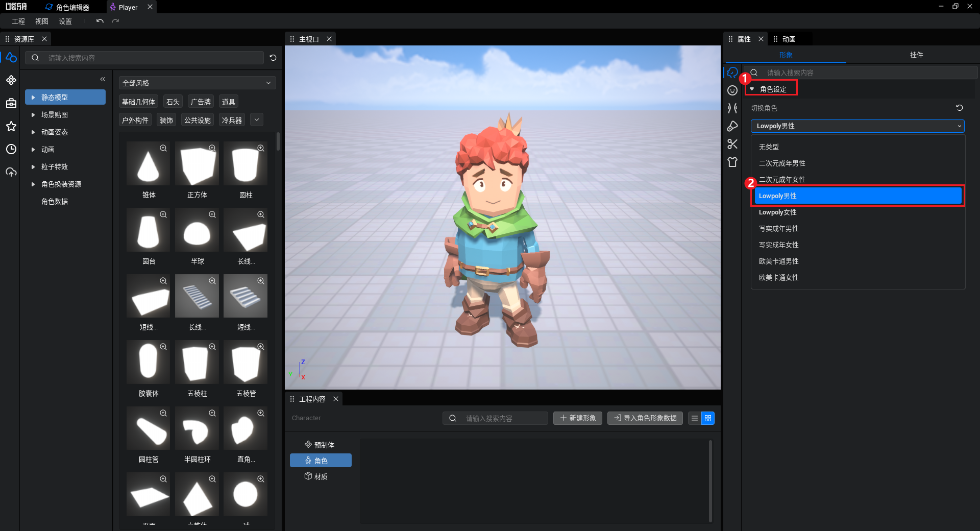Close the 资源库 panel tab
980x531 pixels.
pos(44,39)
